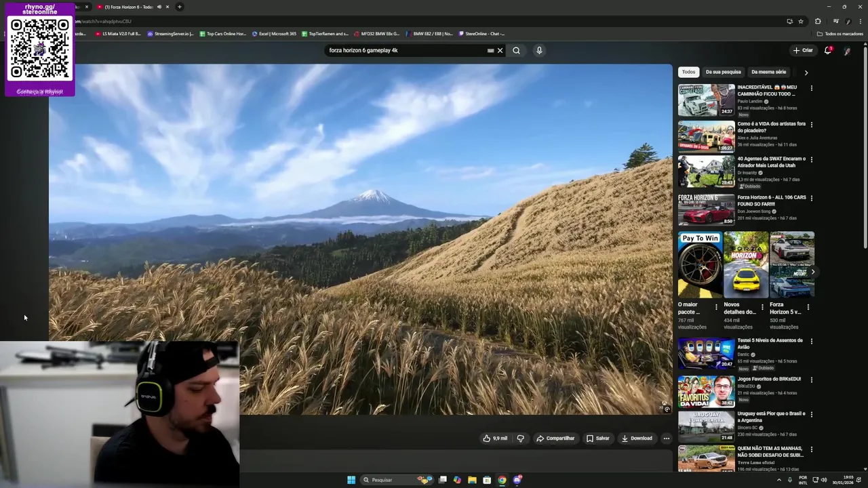
Task: Open the 40 Agentes da SWAT thumbnail
Action: pyautogui.click(x=706, y=172)
